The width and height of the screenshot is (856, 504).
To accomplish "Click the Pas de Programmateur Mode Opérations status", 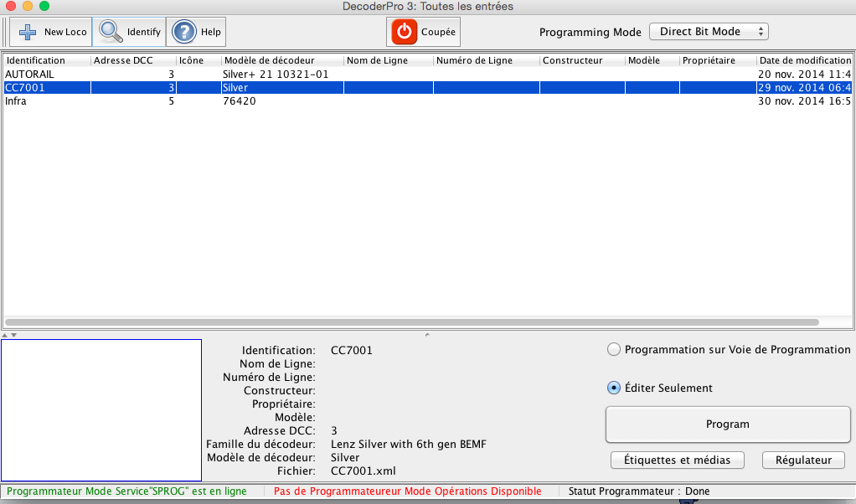I will (408, 491).
